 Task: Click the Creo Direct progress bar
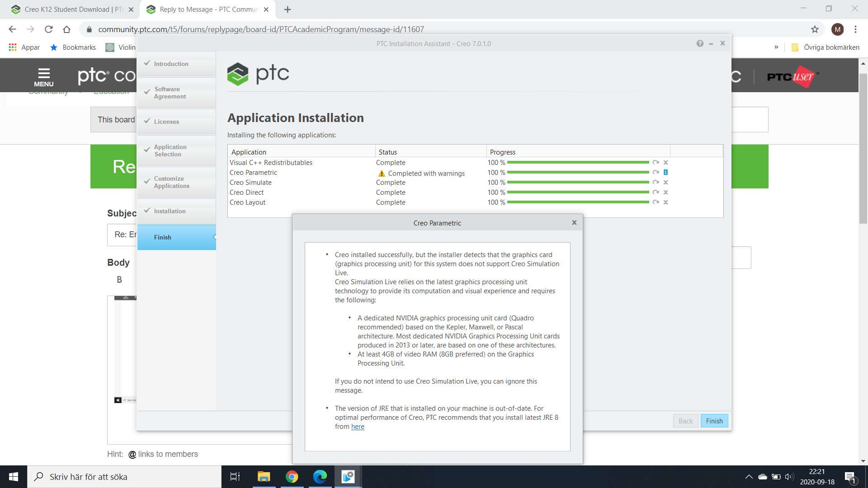pyautogui.click(x=579, y=192)
